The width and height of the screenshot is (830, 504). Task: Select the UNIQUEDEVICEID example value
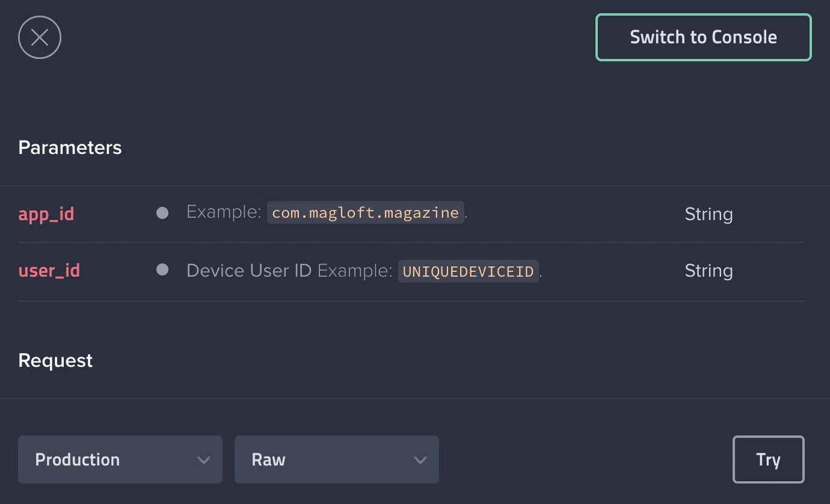coord(469,271)
